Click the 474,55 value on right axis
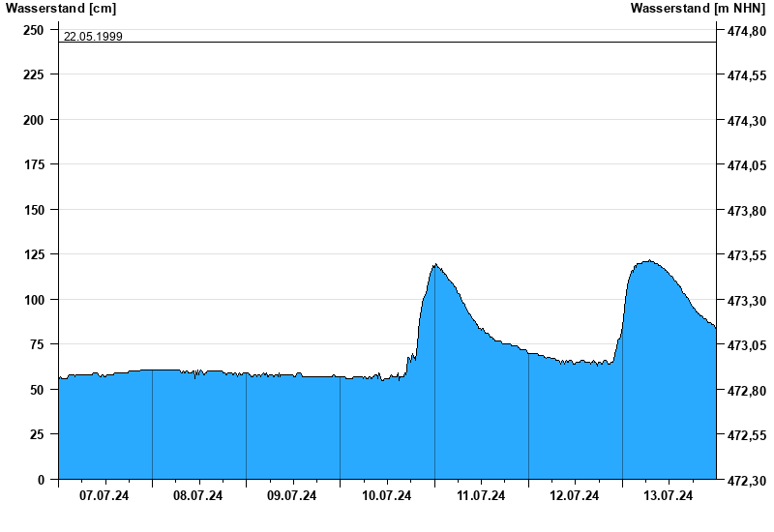This screenshot has height=532, width=774. (x=747, y=75)
